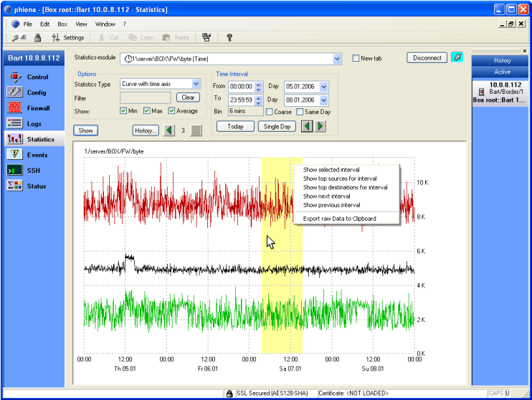Increment the From time spinner
The image size is (532, 400).
pyautogui.click(x=259, y=85)
